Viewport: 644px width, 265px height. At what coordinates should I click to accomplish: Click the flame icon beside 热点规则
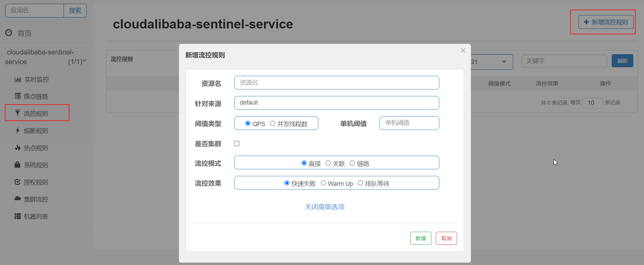tap(18, 147)
